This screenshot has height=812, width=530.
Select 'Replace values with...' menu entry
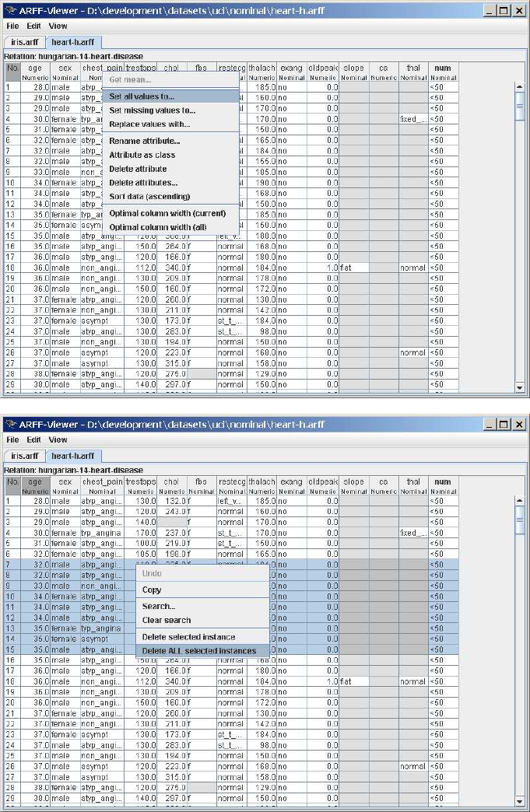point(170,124)
